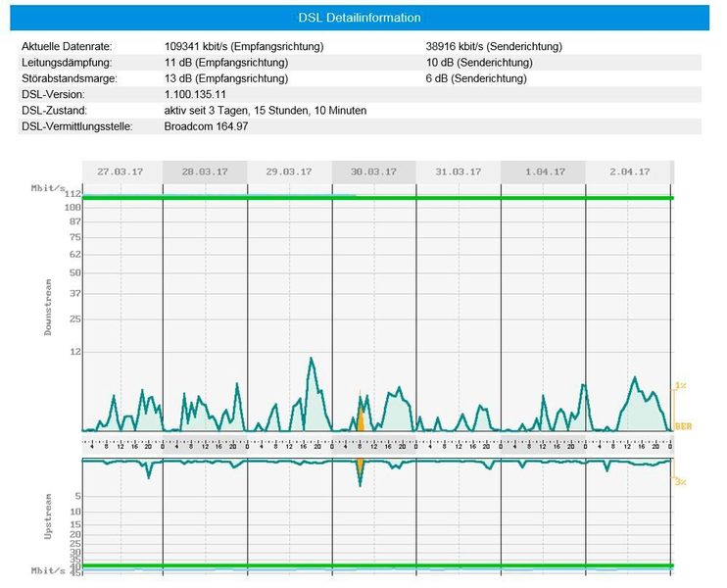This screenshot has height=588, width=727.
Task: Click the DSL Detailinformation header bar
Action: [x=360, y=18]
